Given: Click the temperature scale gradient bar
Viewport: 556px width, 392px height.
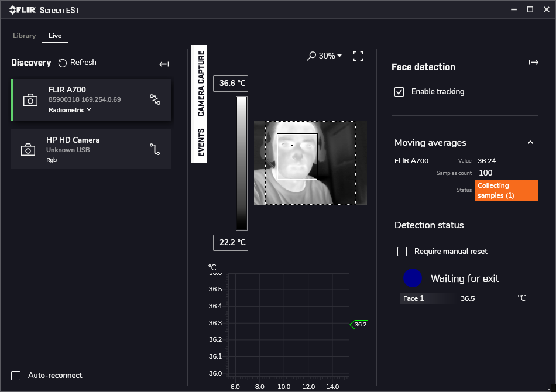Looking at the screenshot, I should click(241, 163).
